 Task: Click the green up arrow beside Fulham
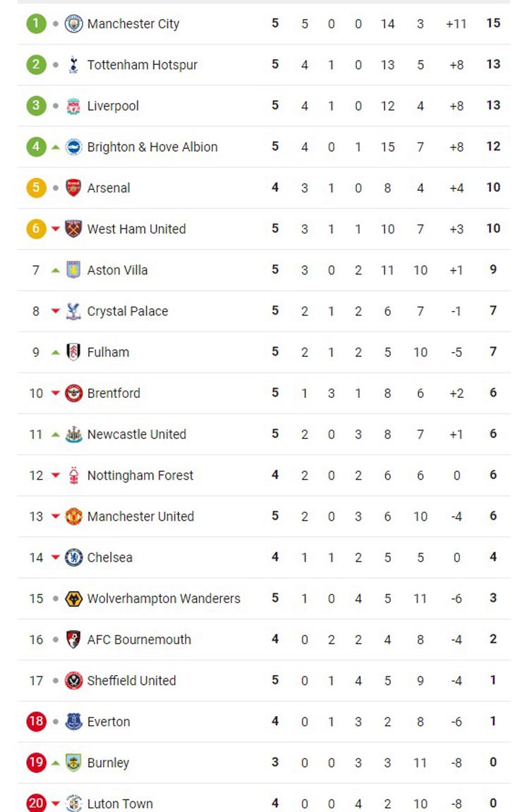(x=56, y=352)
